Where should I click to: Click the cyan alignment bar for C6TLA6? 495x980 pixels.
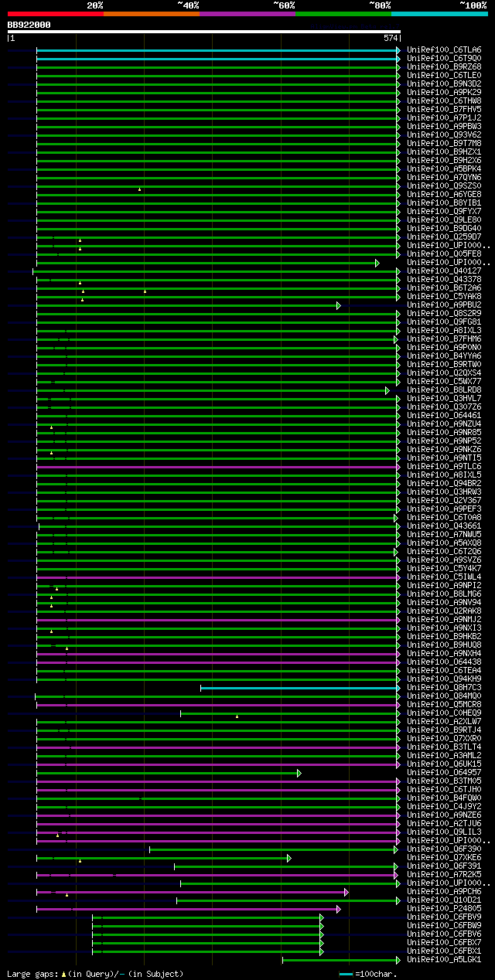(217, 50)
